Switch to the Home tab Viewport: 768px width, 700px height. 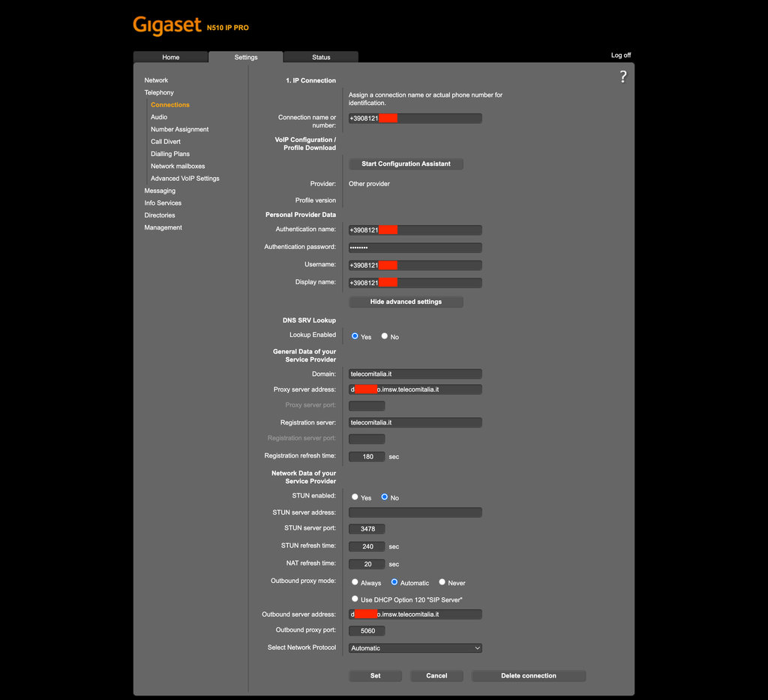point(170,57)
